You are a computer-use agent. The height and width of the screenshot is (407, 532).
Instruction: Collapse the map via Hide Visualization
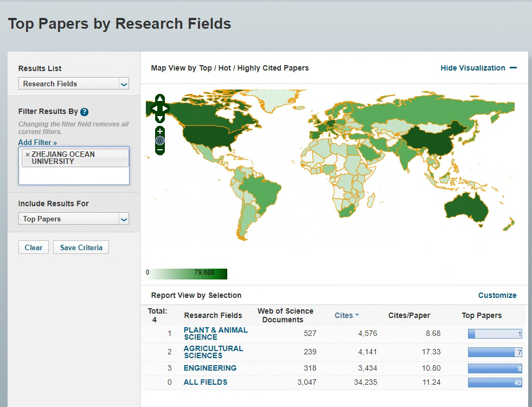point(478,68)
